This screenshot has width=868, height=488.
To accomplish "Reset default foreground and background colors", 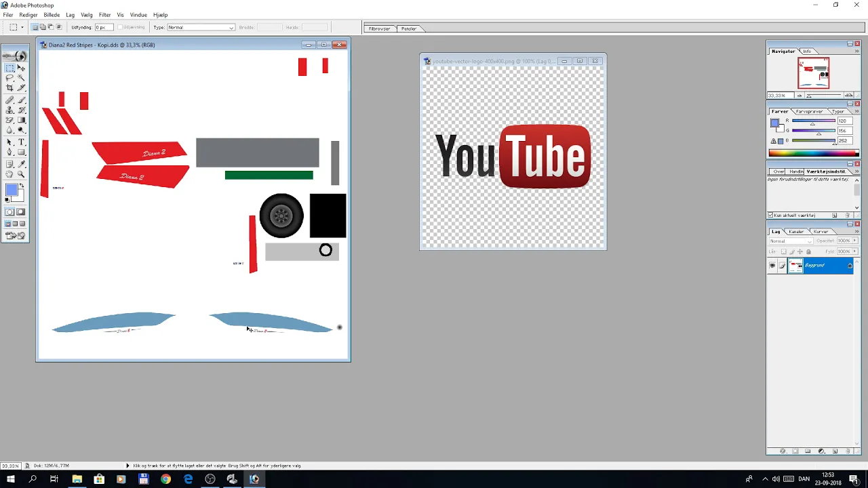I will click(7, 200).
